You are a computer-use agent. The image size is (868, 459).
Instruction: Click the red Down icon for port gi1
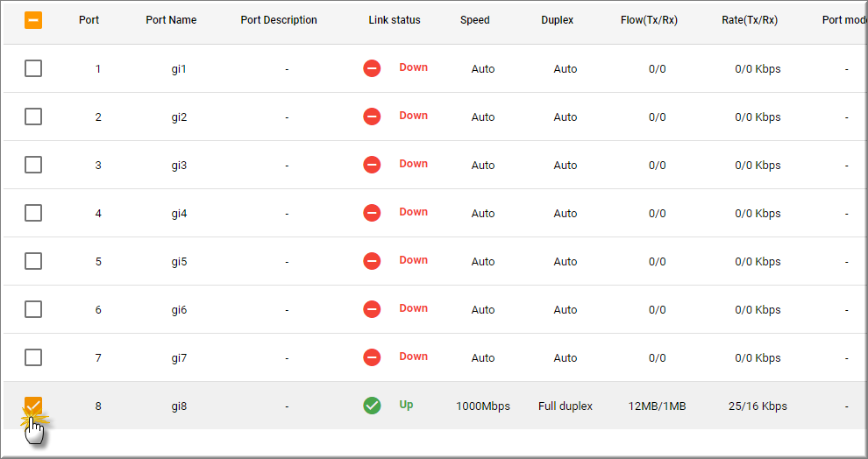[372, 68]
